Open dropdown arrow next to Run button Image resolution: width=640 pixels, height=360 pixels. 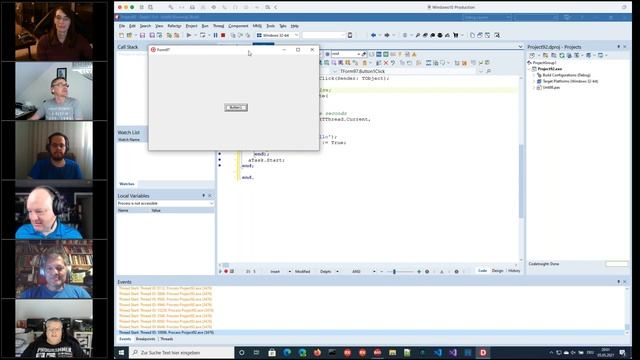tap(195, 36)
